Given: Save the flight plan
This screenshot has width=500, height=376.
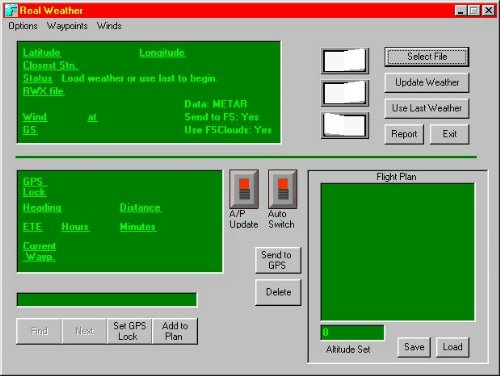Looking at the screenshot, I should [x=414, y=347].
